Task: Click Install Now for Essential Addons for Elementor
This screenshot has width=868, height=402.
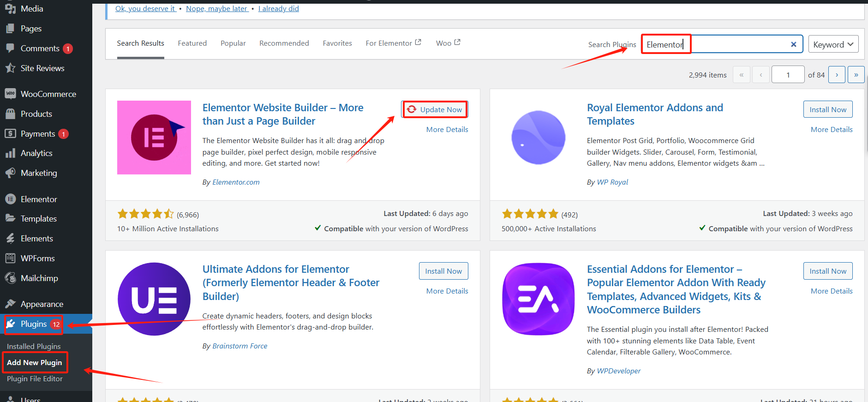Action: [x=828, y=271]
